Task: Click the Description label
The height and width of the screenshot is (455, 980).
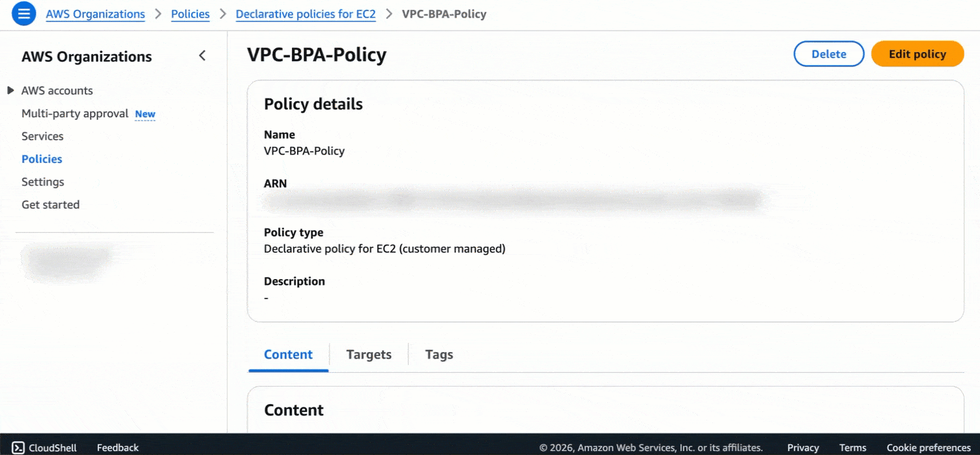Action: (295, 282)
